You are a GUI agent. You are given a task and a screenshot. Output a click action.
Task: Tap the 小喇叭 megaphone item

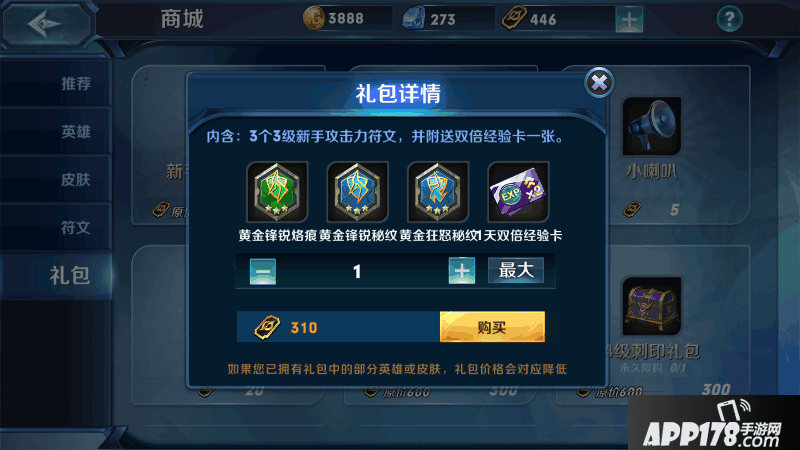(652, 126)
